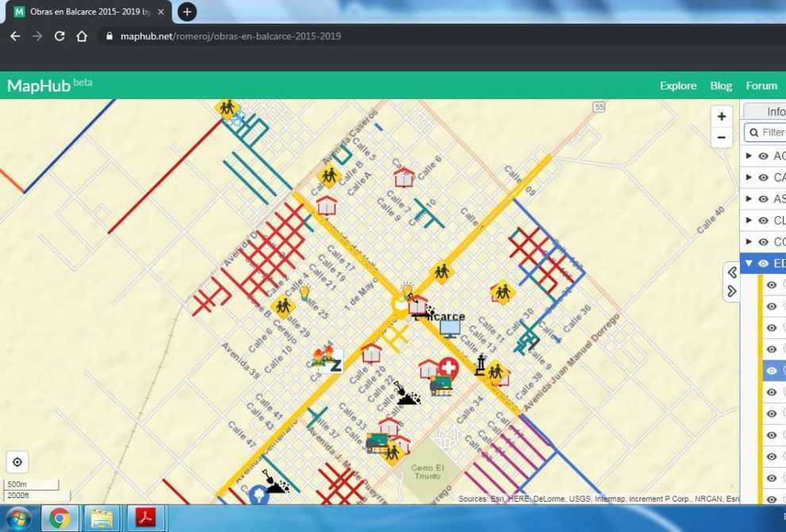
Task: Open a new browser tab
Action: pyautogui.click(x=187, y=12)
